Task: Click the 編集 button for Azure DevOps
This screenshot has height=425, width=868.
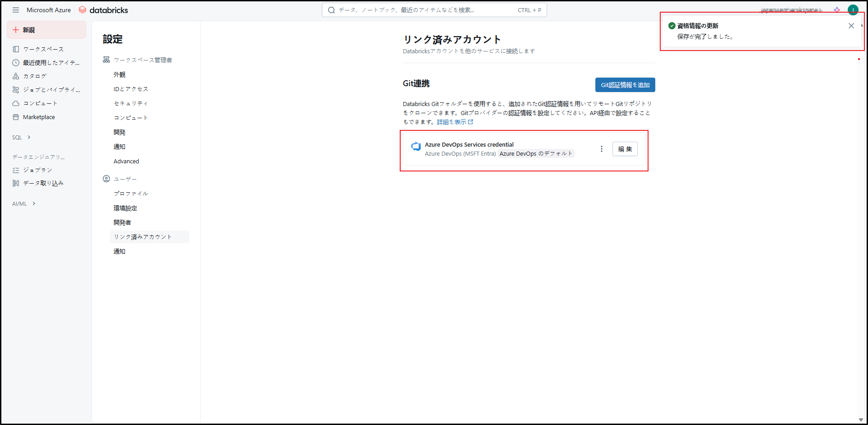Action: [625, 149]
